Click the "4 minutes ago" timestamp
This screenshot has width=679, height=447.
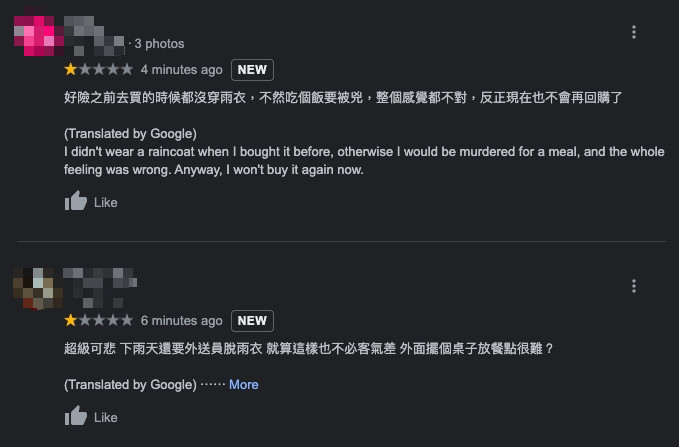click(181, 70)
